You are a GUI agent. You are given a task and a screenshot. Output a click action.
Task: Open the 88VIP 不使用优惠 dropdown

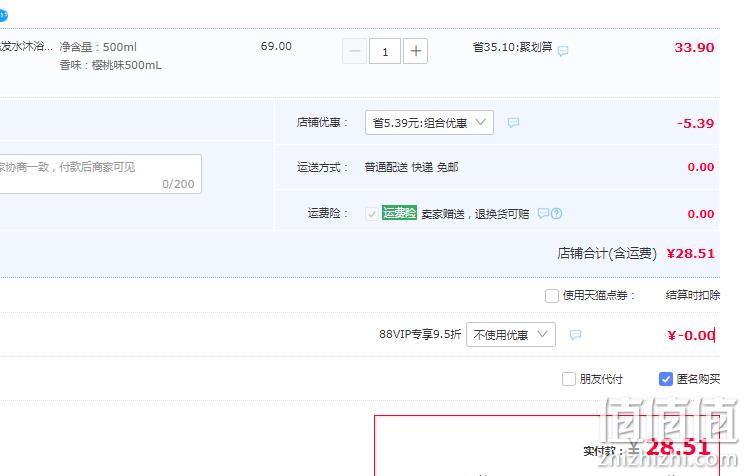click(x=511, y=334)
